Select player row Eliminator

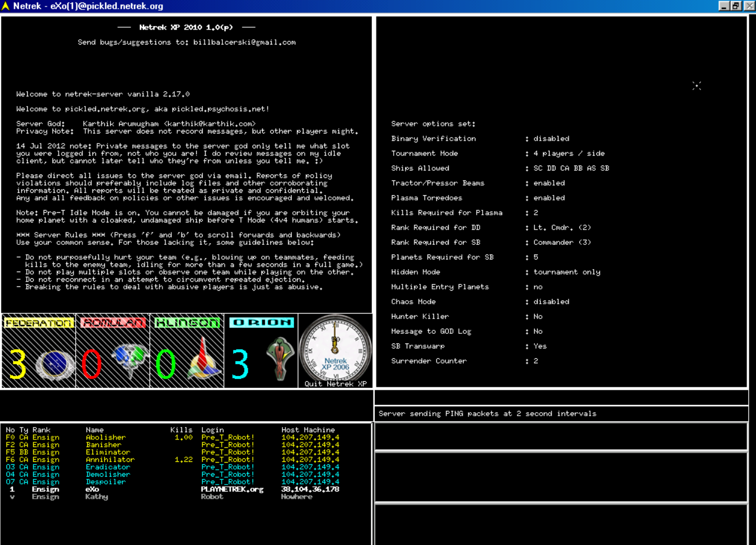[172, 452]
